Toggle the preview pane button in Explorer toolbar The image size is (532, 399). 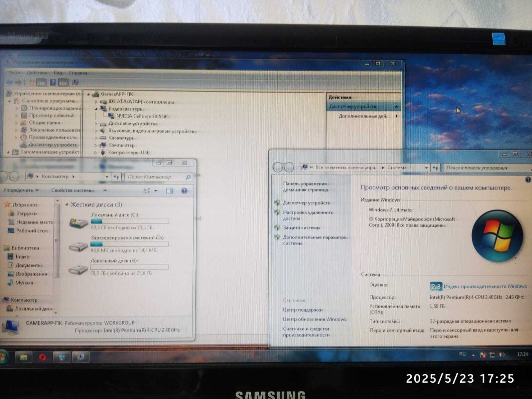coord(169,191)
